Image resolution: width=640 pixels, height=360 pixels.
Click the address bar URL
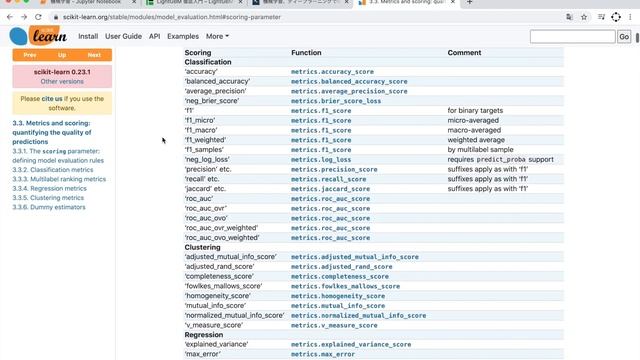click(x=172, y=17)
